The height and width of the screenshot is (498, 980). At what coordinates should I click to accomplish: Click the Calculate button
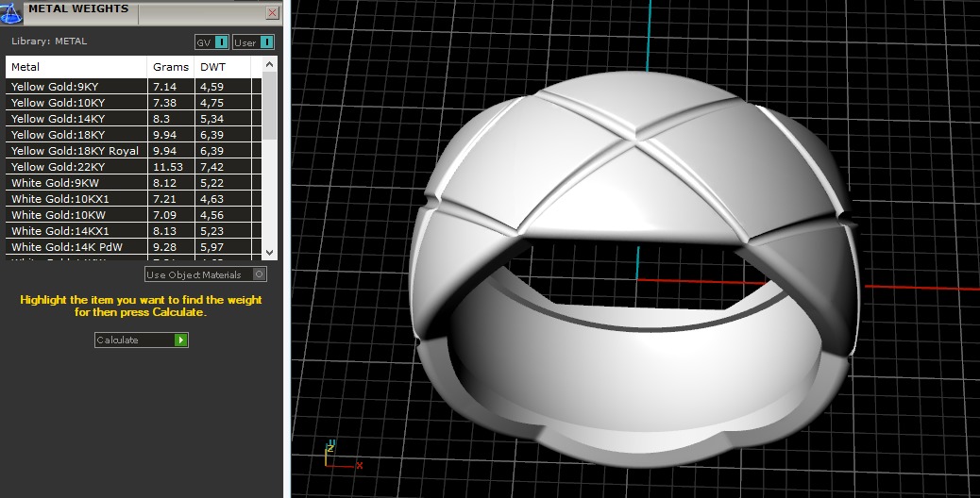click(x=142, y=340)
